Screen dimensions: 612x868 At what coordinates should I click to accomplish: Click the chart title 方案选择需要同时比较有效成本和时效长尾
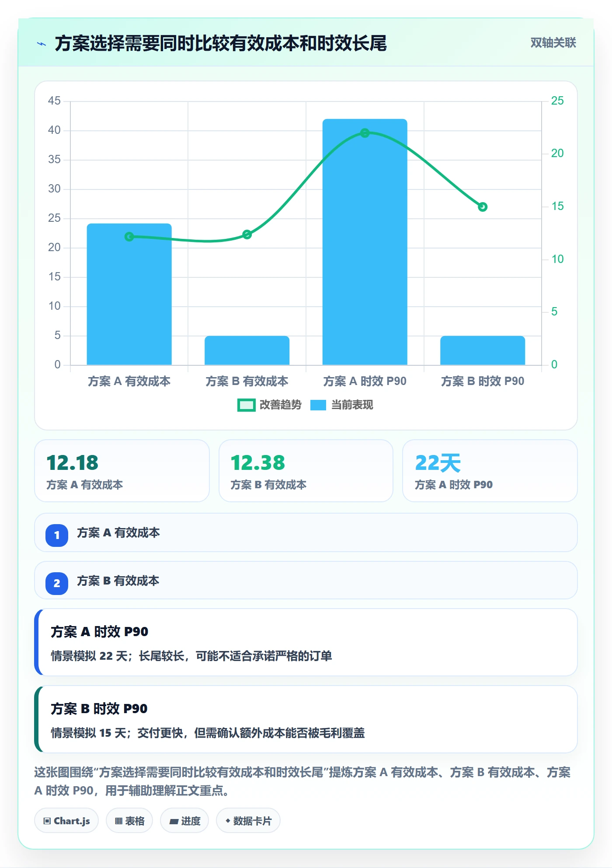pyautogui.click(x=221, y=44)
